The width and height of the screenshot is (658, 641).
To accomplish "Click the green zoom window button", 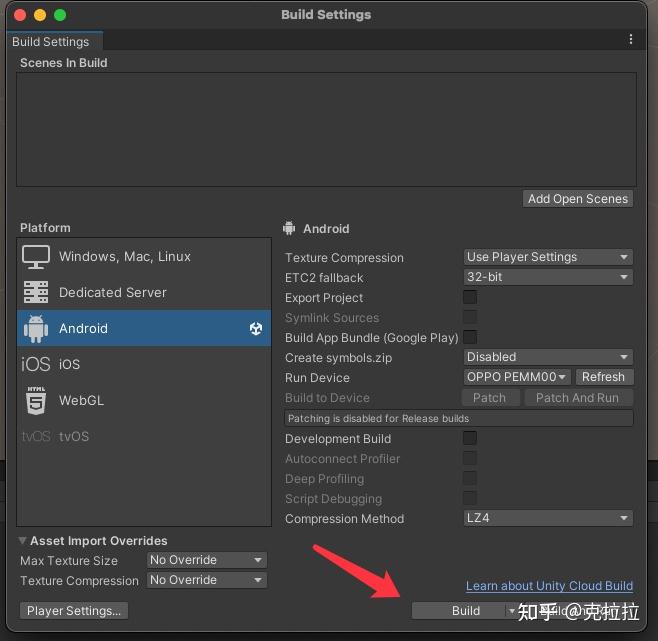I will click(60, 15).
